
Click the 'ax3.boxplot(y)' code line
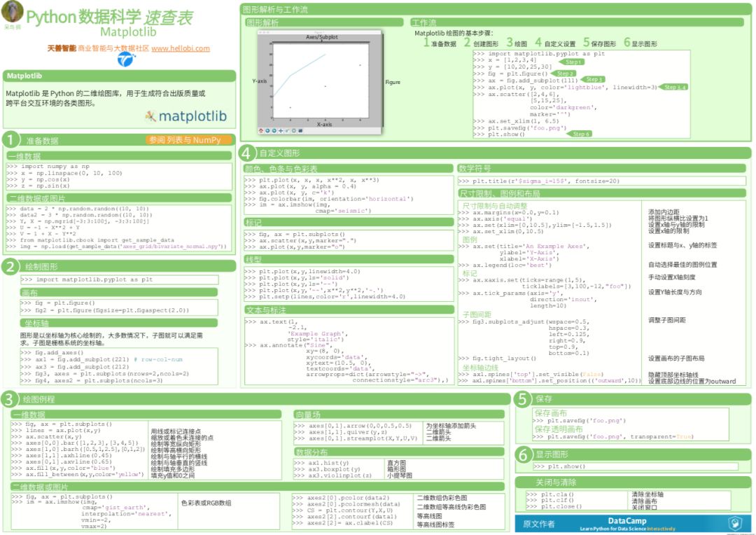(335, 469)
